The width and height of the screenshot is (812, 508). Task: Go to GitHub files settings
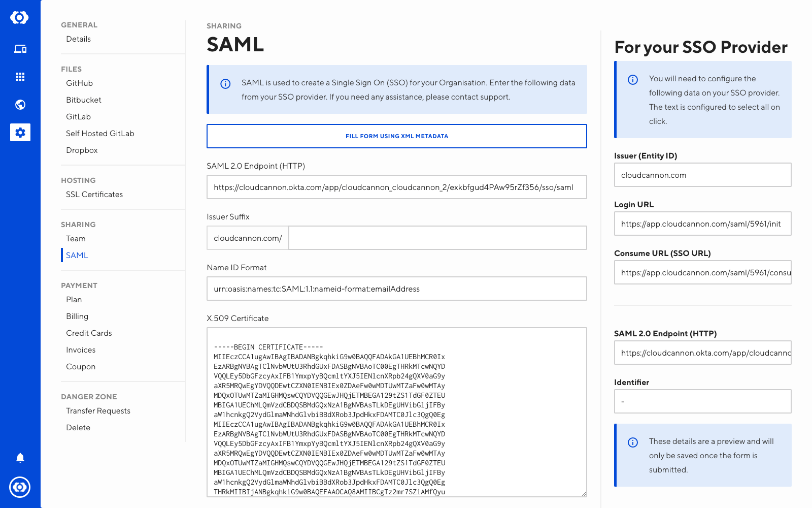click(x=79, y=83)
